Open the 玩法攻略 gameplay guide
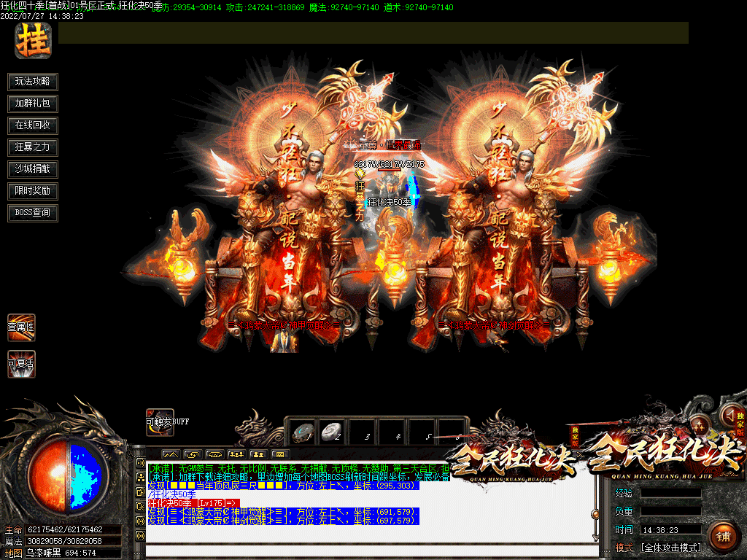Viewport: 747px width, 560px height. tap(33, 81)
